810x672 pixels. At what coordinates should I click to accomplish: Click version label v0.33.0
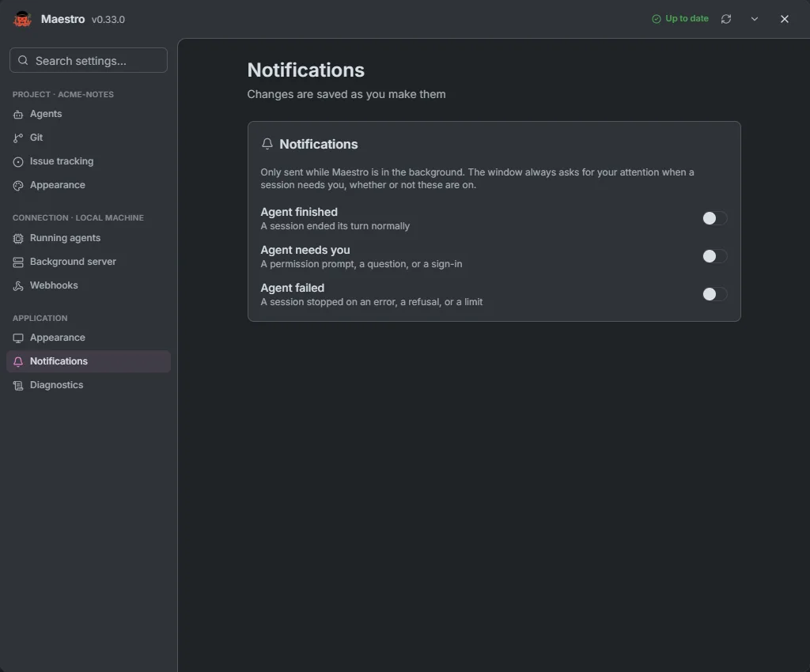[108, 20]
